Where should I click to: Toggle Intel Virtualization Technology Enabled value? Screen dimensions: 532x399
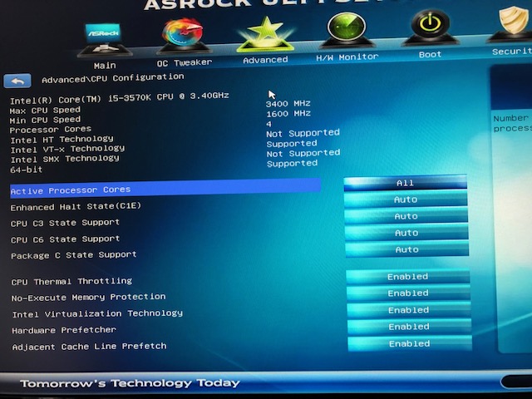coord(408,310)
